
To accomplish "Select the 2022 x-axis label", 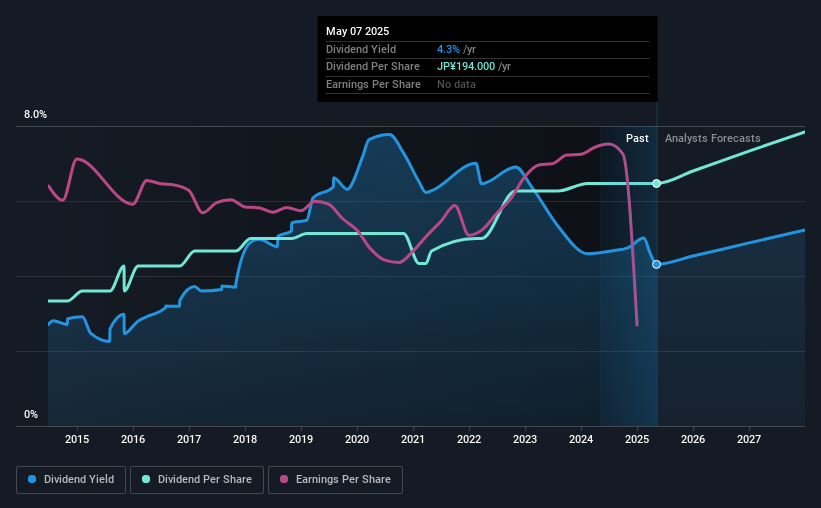I will tap(469, 439).
